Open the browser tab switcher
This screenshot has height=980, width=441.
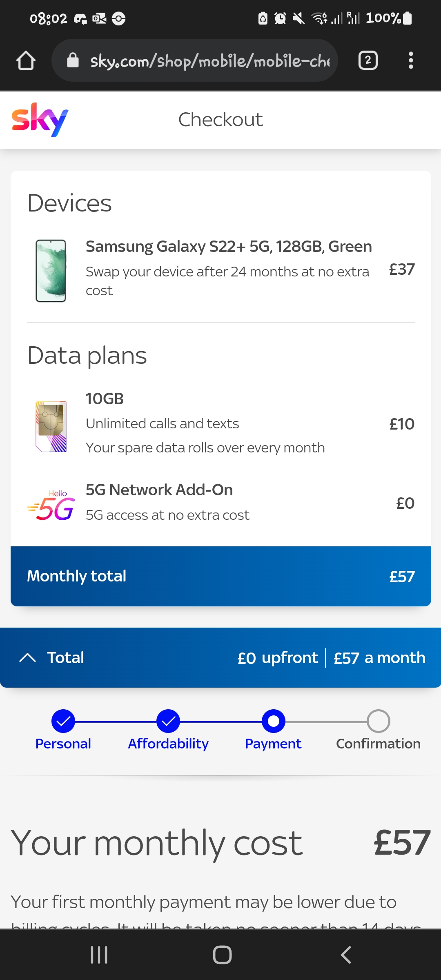(367, 61)
